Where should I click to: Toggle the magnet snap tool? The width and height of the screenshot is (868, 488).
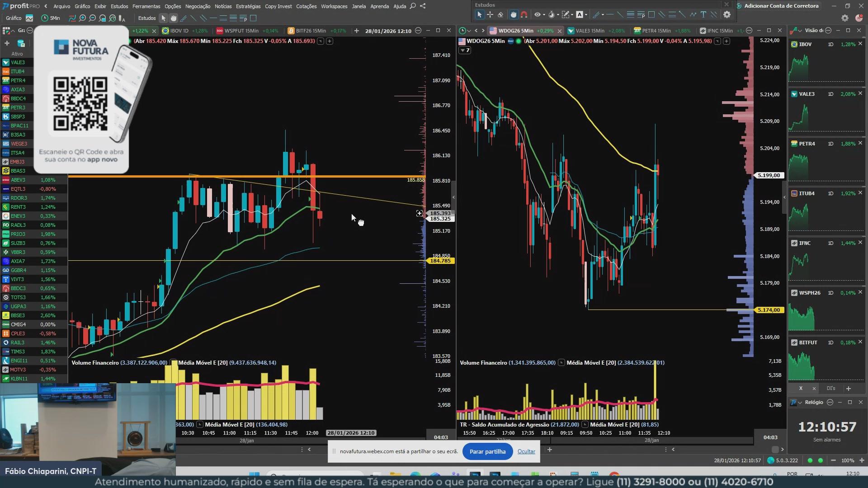pos(524,14)
